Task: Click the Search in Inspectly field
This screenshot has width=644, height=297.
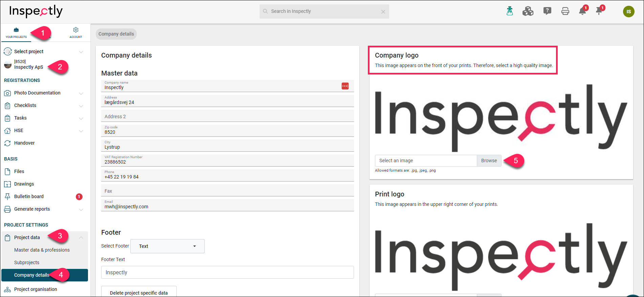Action: (x=324, y=11)
